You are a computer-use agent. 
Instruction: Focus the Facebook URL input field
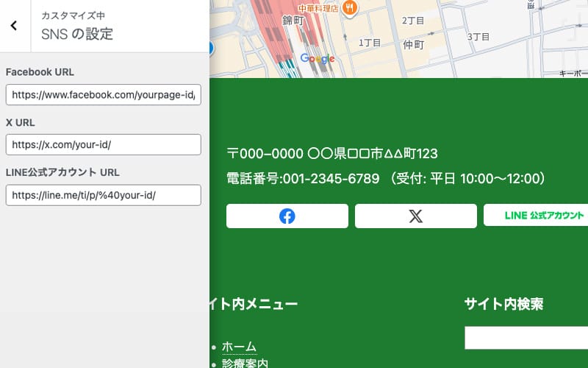(103, 95)
